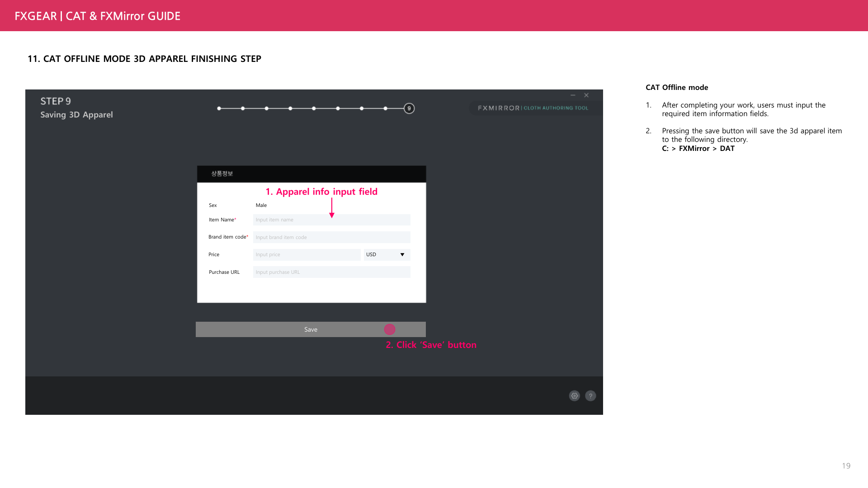Click the 'C: > FXMirror > DAT' path text
868x488 pixels.
[698, 148]
